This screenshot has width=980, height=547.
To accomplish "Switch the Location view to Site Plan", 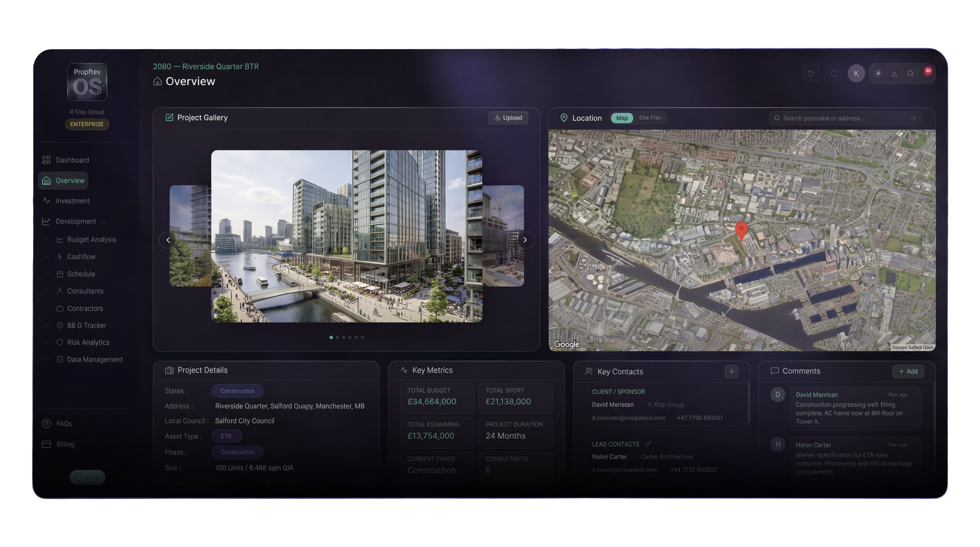I will 650,118.
